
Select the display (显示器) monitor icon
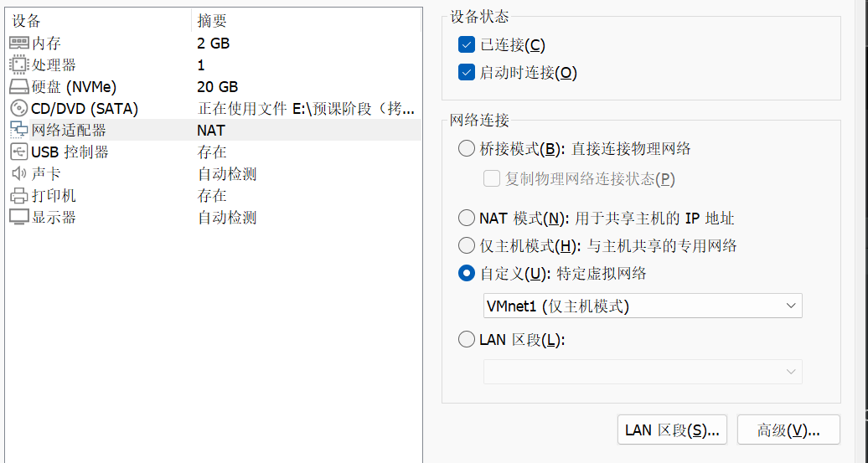point(18,218)
